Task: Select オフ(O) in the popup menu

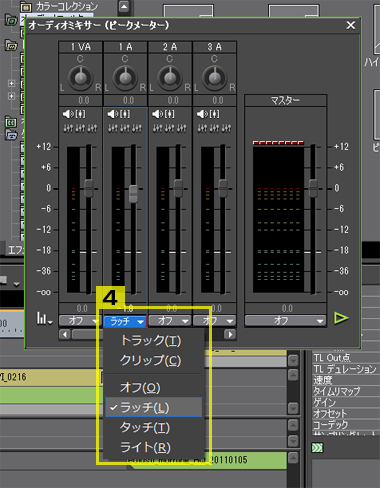Action: coord(154,387)
